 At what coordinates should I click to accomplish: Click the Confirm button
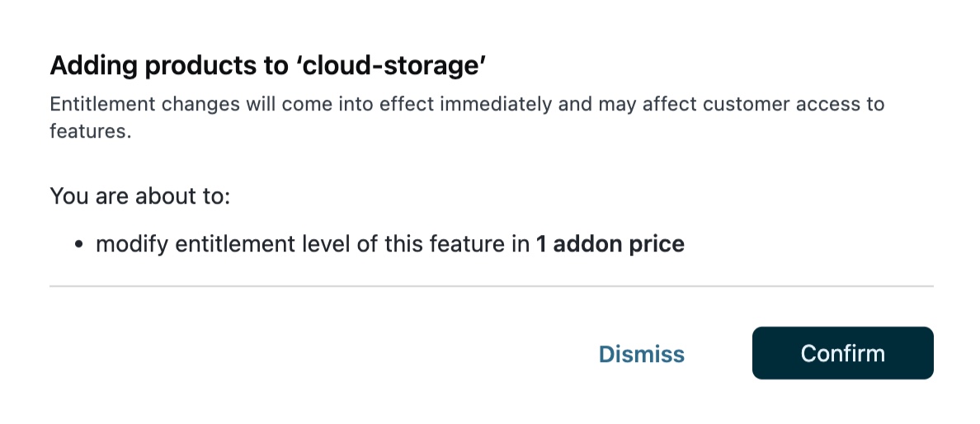coord(842,353)
